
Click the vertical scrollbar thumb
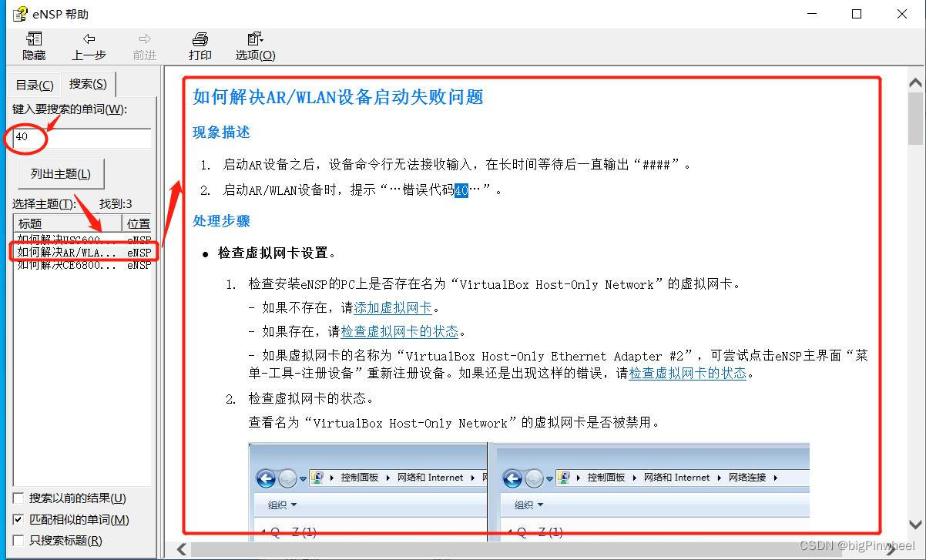[916, 118]
